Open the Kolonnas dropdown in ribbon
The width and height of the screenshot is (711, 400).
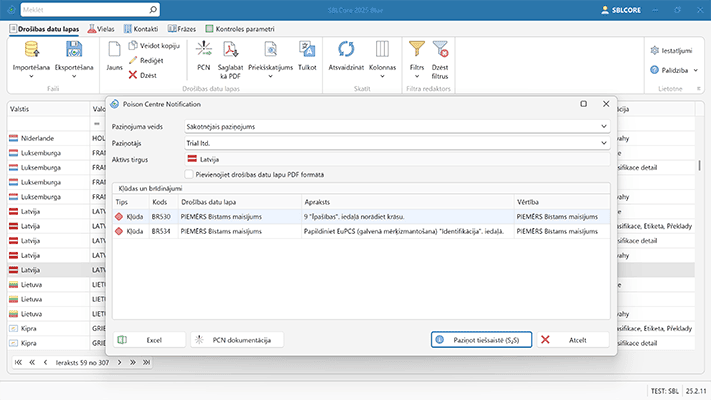[x=382, y=67]
